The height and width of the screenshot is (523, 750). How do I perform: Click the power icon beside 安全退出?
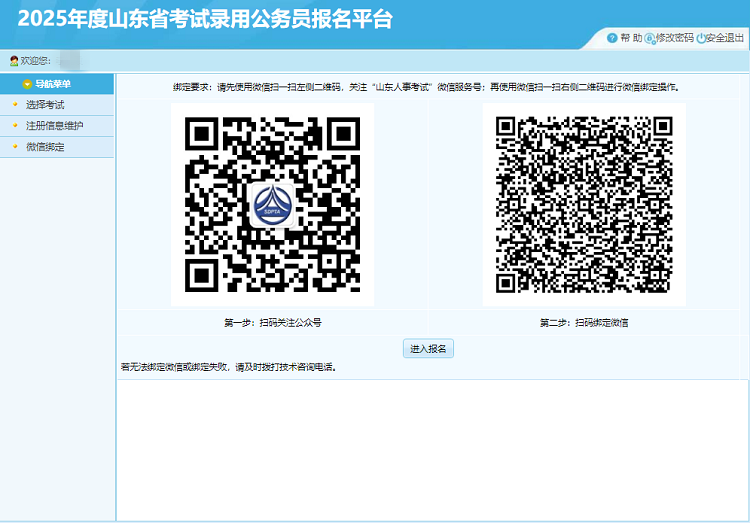pyautogui.click(x=701, y=38)
